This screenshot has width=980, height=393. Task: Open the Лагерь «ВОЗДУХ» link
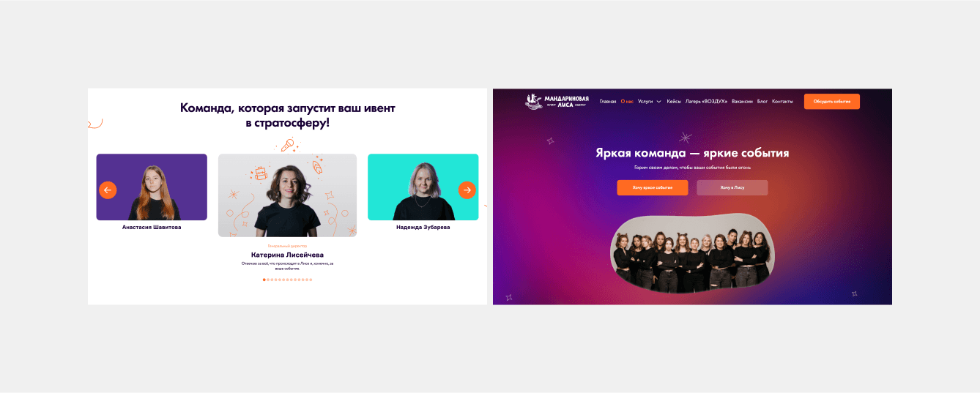click(707, 102)
